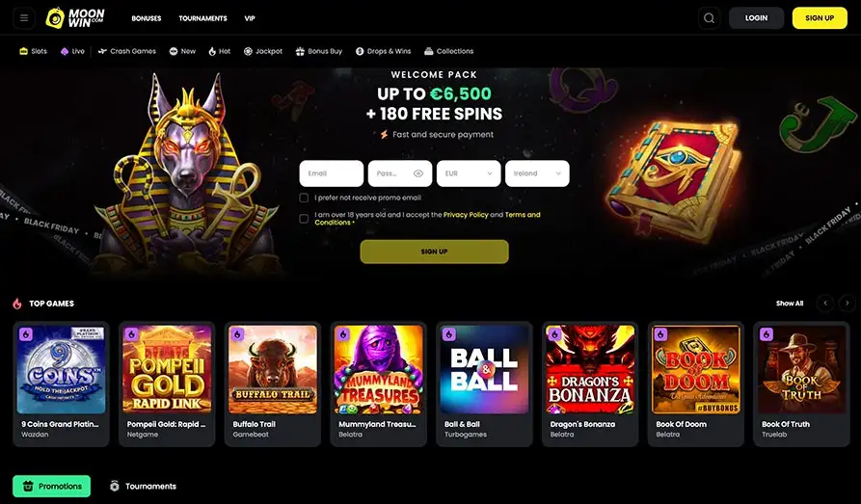This screenshot has height=504, width=861.
Task: Show previous Top Games arrow
Action: click(825, 303)
